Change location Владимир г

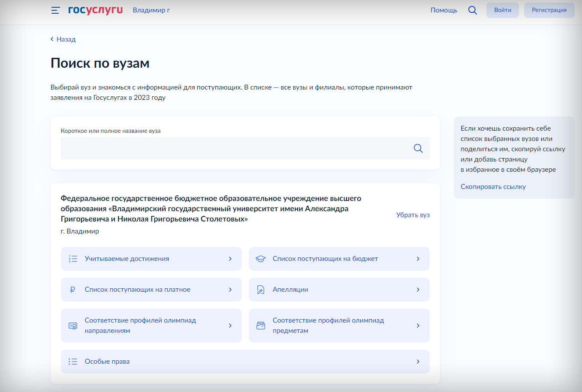[151, 10]
